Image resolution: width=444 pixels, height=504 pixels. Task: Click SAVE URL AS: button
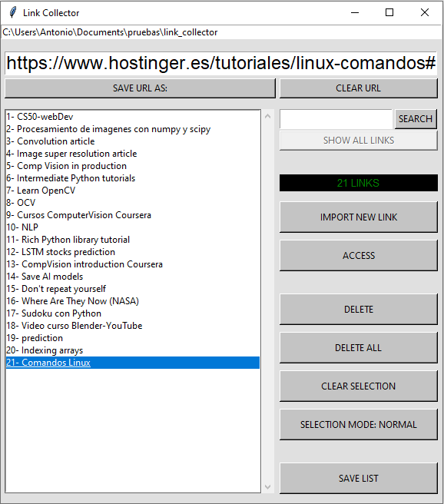pos(140,88)
